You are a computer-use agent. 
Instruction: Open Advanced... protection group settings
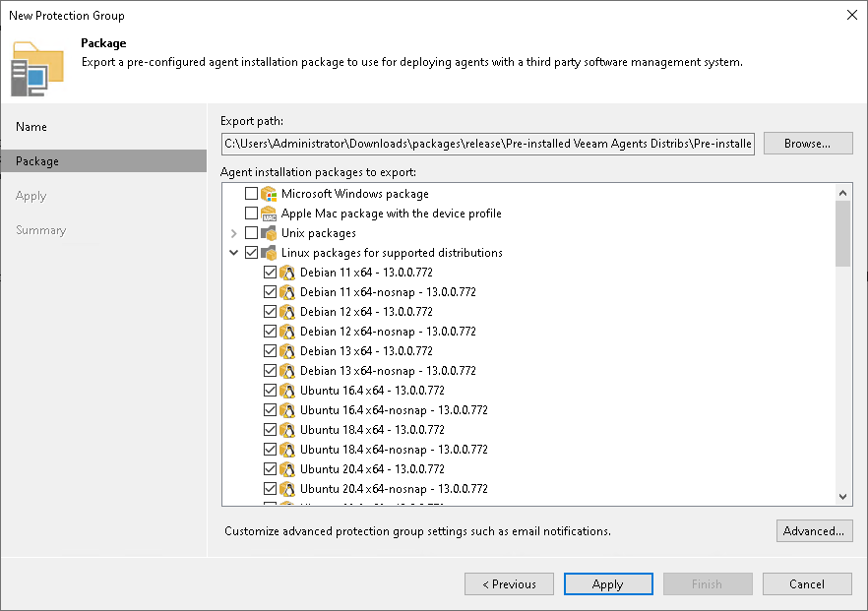click(814, 530)
